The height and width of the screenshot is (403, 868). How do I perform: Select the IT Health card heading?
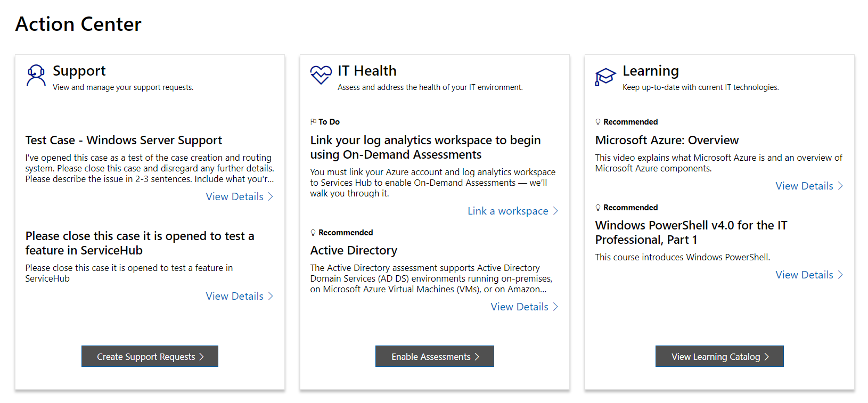[367, 71]
